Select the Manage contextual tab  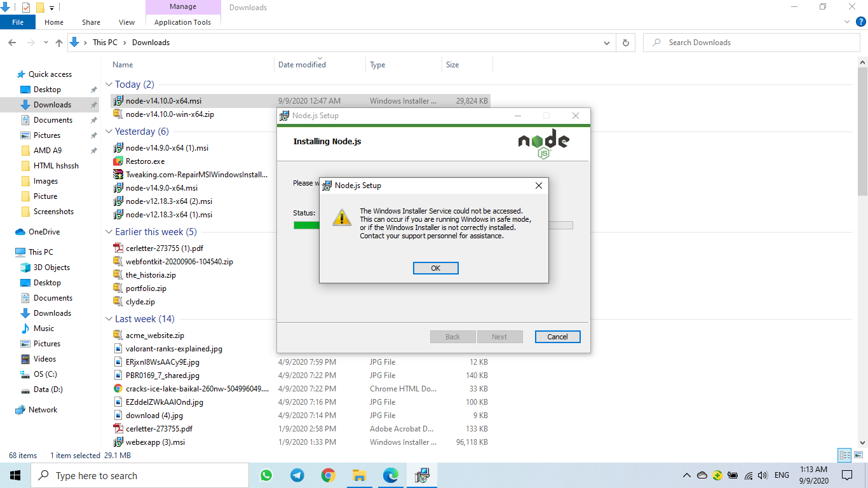[x=183, y=7]
